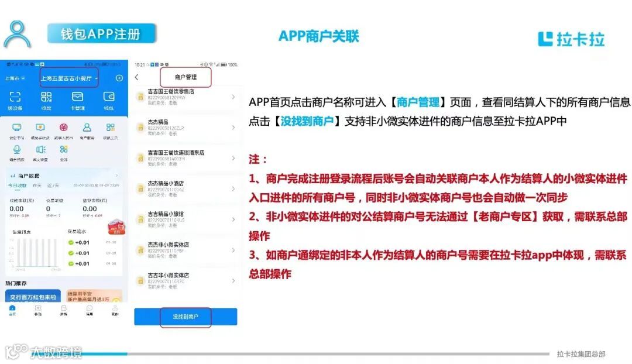Select the 今日收款 tab
Image resolution: width=632 pixels, height=364 pixels.
(18, 186)
